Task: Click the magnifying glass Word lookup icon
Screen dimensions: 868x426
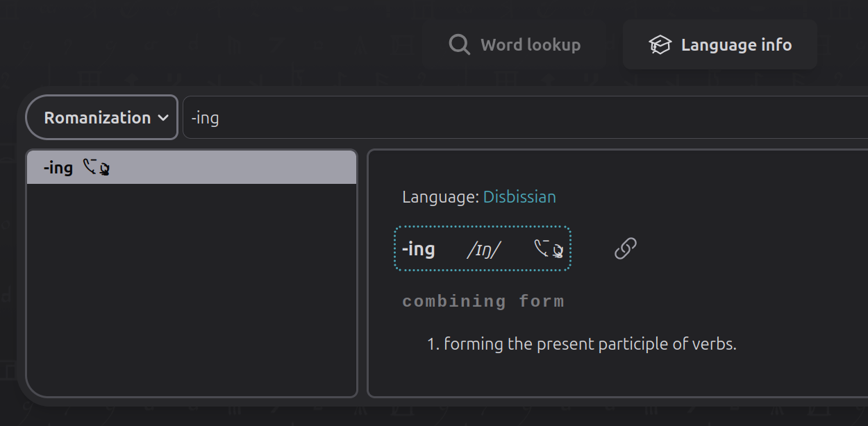Action: (459, 44)
